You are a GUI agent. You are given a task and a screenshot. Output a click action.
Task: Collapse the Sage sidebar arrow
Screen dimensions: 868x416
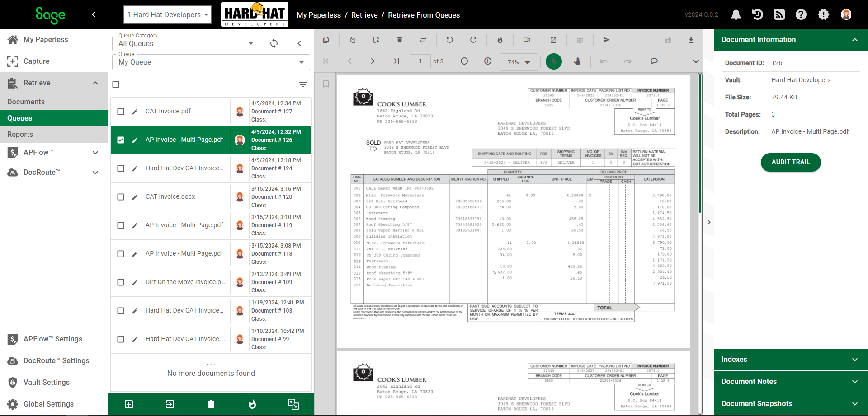point(94,14)
